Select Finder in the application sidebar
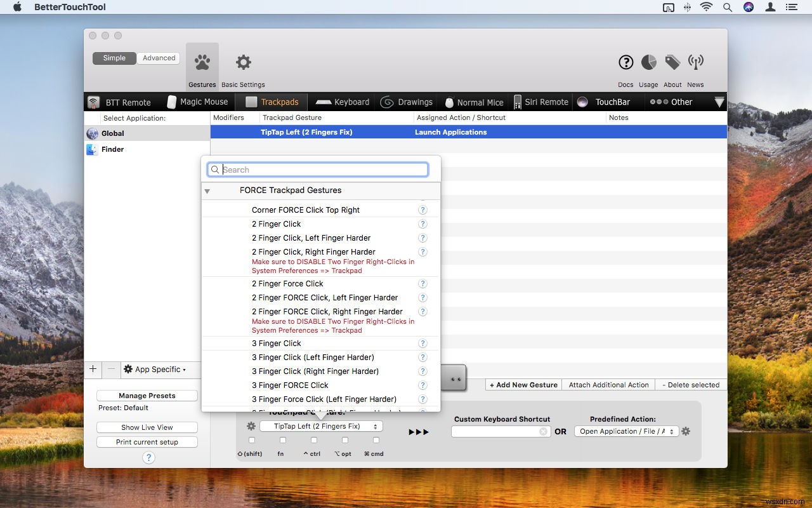This screenshot has width=812, height=508. (112, 149)
